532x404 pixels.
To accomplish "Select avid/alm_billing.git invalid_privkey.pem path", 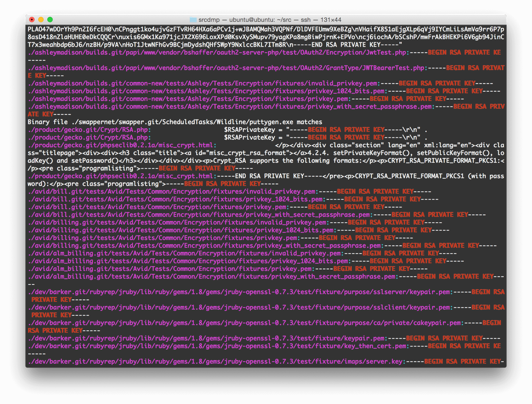I will 184,253.
